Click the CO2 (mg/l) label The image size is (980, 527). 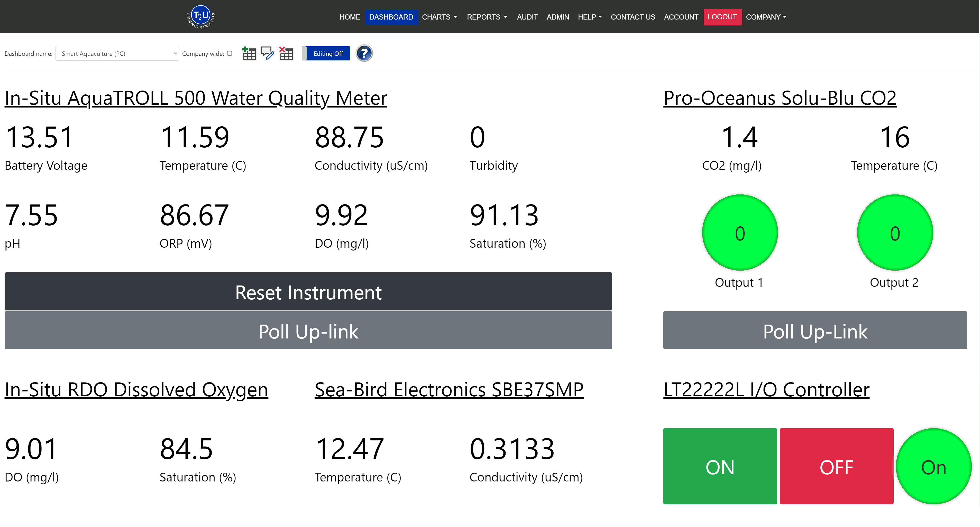pos(731,166)
